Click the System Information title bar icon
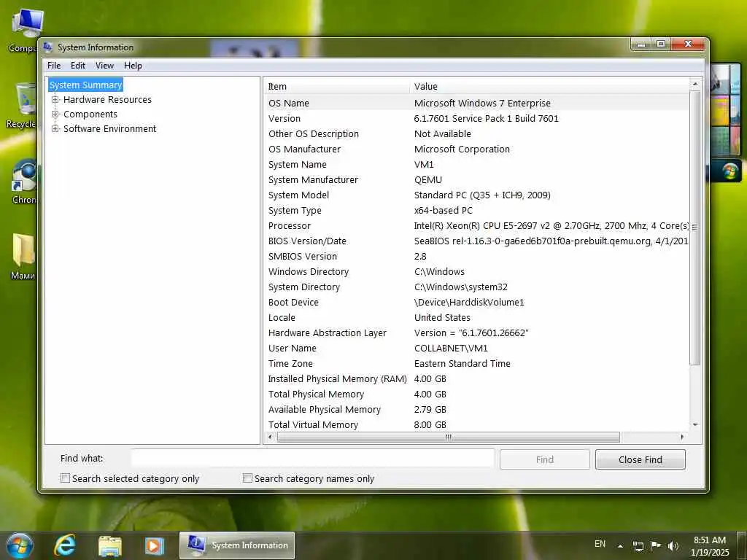The image size is (747, 560). coord(47,47)
